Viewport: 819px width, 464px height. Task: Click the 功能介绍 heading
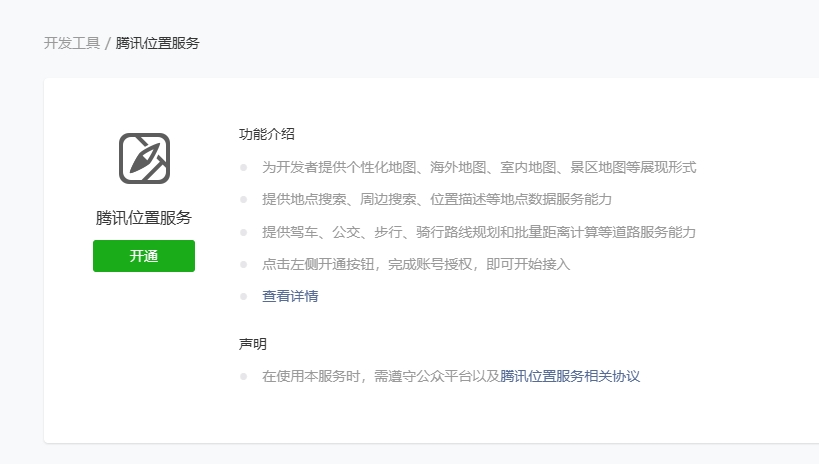(x=267, y=134)
